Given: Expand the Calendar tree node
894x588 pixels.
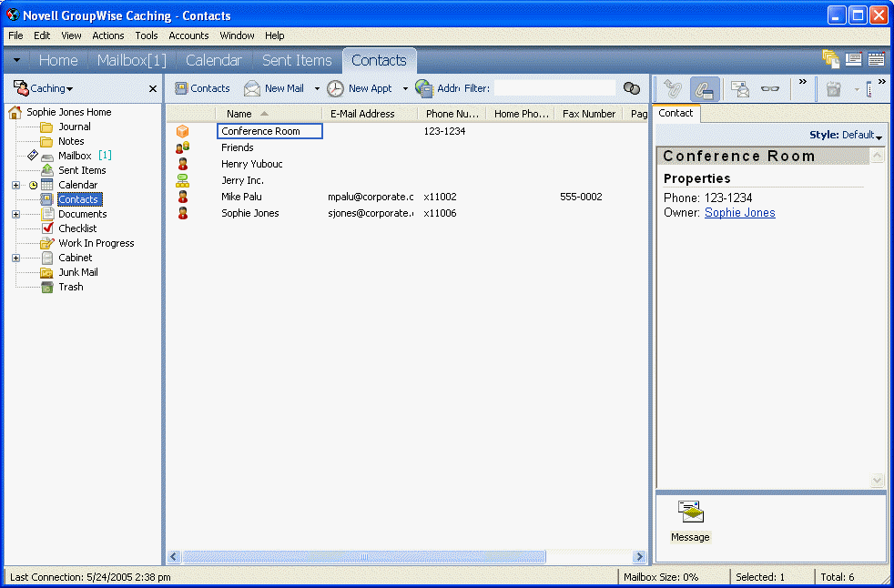Looking at the screenshot, I should pos(16,186).
